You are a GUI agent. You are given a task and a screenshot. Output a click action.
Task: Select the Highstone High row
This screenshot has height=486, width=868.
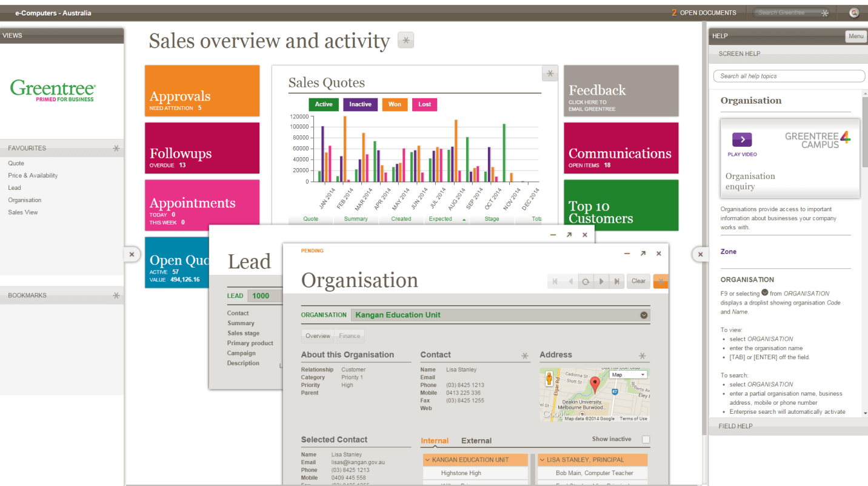[475, 473]
